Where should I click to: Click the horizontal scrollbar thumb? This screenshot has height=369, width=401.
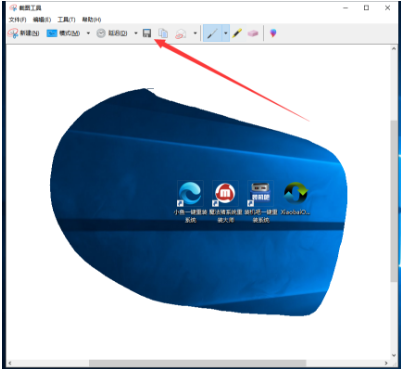tap(197, 363)
